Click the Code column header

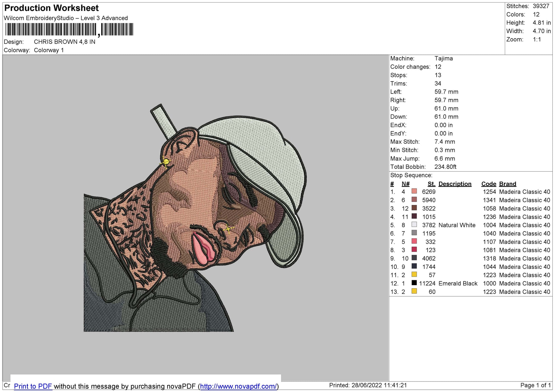point(489,184)
